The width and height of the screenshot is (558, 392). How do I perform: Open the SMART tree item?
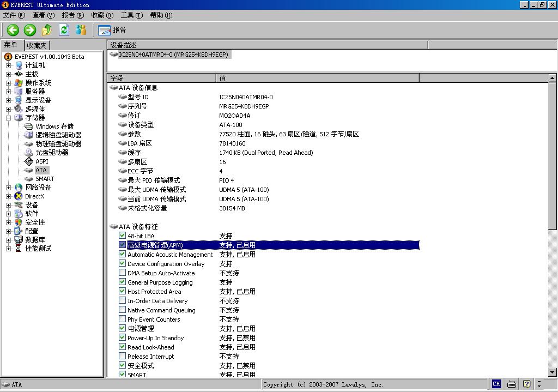click(45, 179)
